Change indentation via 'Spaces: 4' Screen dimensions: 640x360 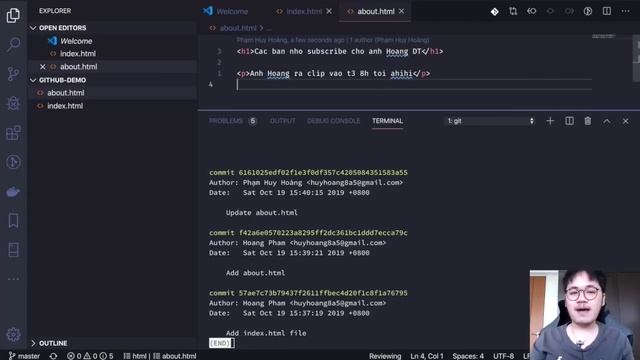click(468, 356)
